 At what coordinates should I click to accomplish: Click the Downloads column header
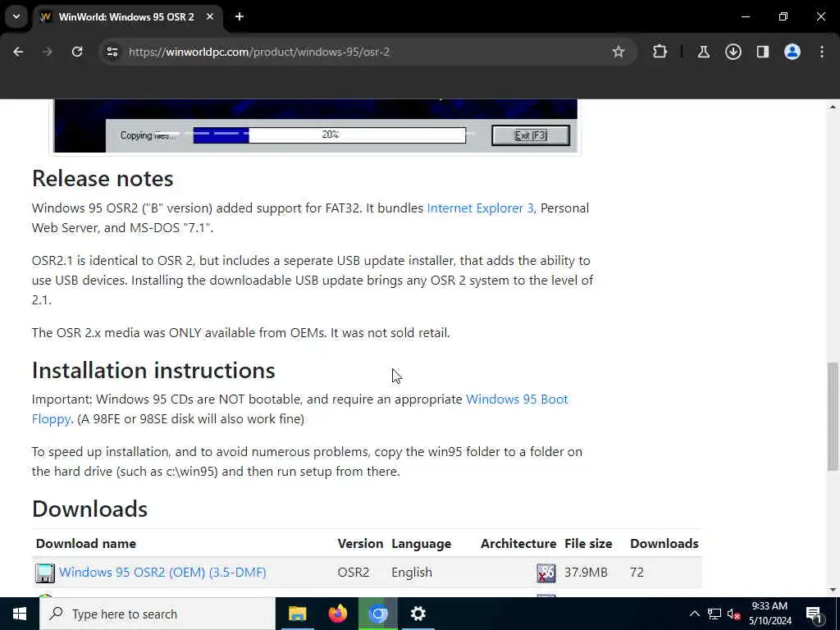click(x=664, y=543)
